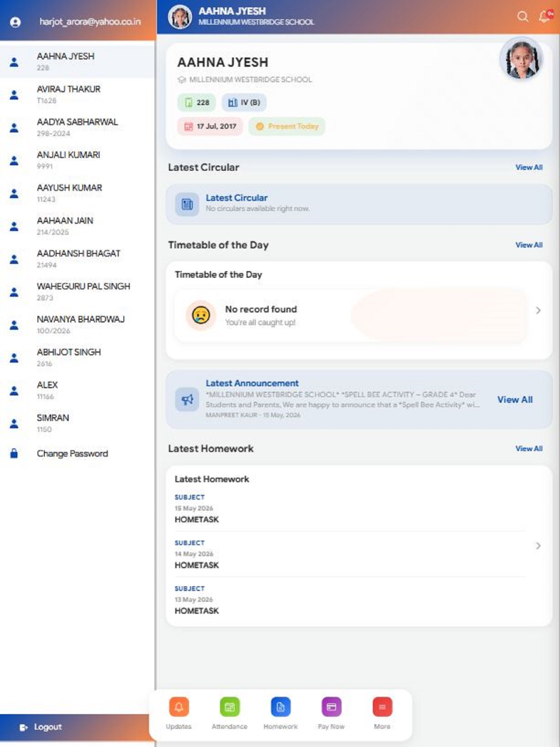Click the header profile photo of Aahna Jyesh
The image size is (560, 747).
180,17
